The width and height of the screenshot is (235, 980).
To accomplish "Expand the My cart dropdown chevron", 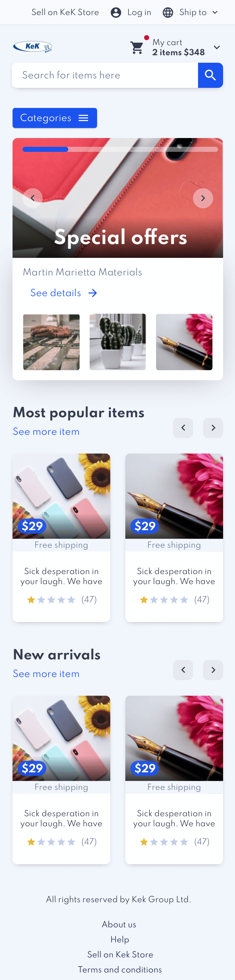I will 217,48.
